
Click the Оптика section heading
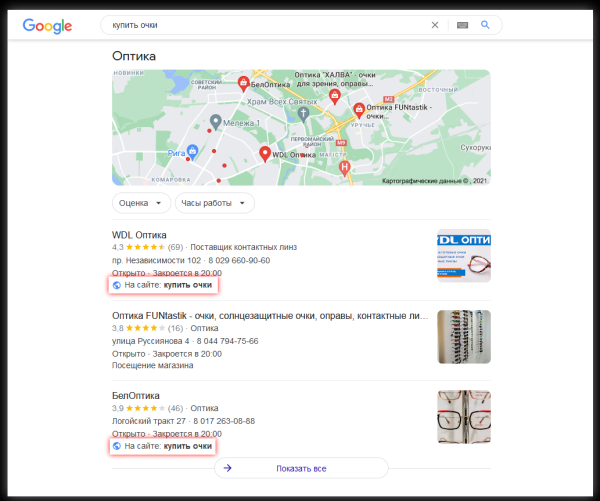(134, 56)
